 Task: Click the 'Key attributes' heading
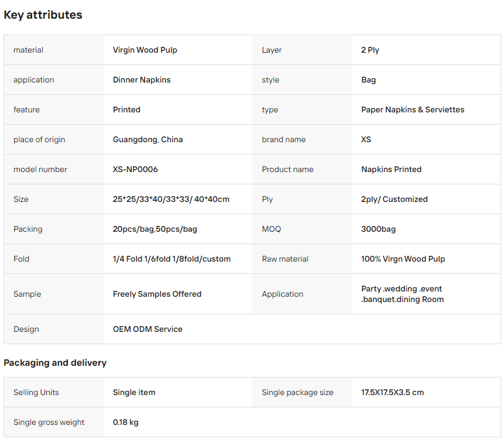43,15
